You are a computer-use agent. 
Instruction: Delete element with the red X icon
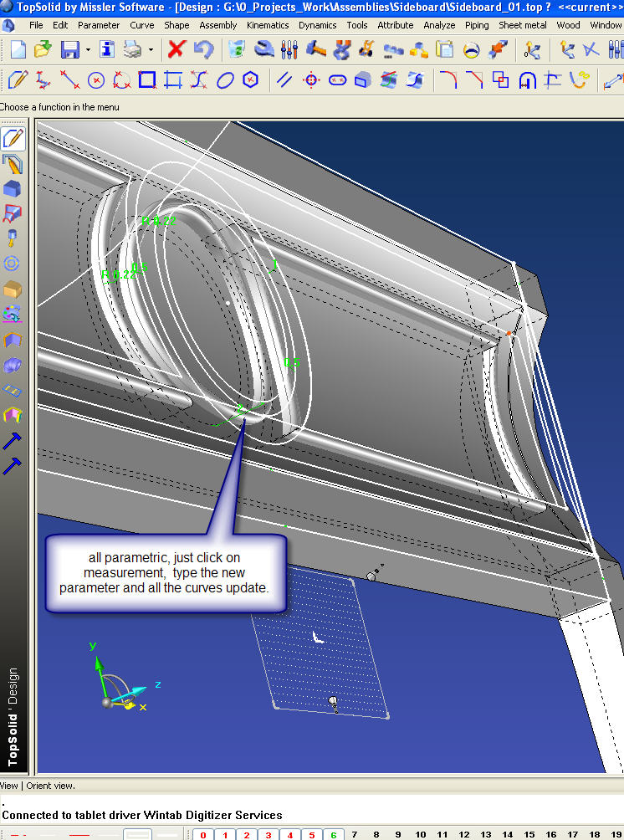coord(176,49)
